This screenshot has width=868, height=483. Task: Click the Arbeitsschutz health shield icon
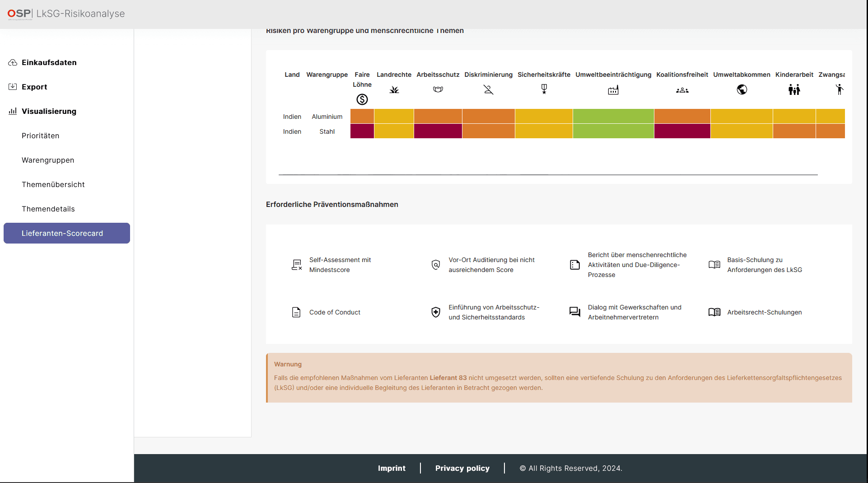(x=436, y=312)
